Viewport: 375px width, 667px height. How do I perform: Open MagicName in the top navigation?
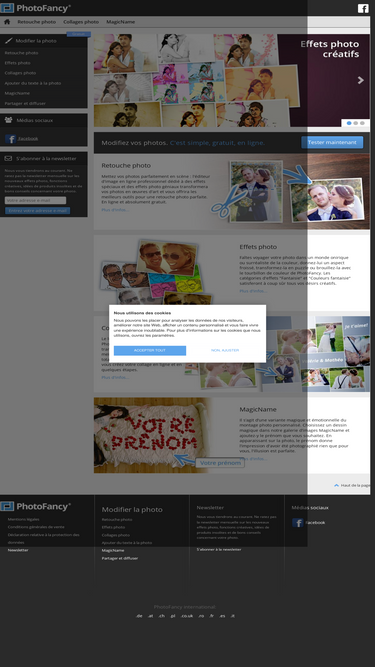coord(120,22)
